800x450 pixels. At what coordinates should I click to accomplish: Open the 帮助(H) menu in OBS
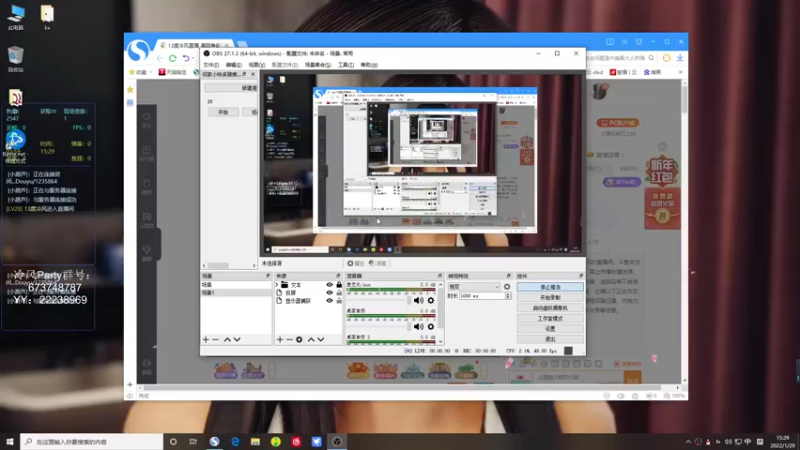click(369, 65)
